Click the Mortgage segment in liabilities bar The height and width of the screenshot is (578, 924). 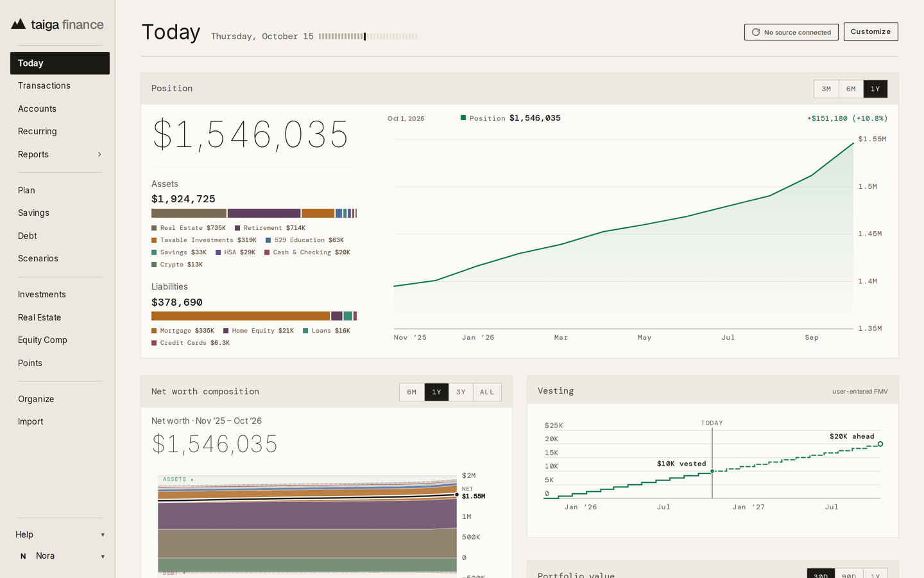(241, 316)
